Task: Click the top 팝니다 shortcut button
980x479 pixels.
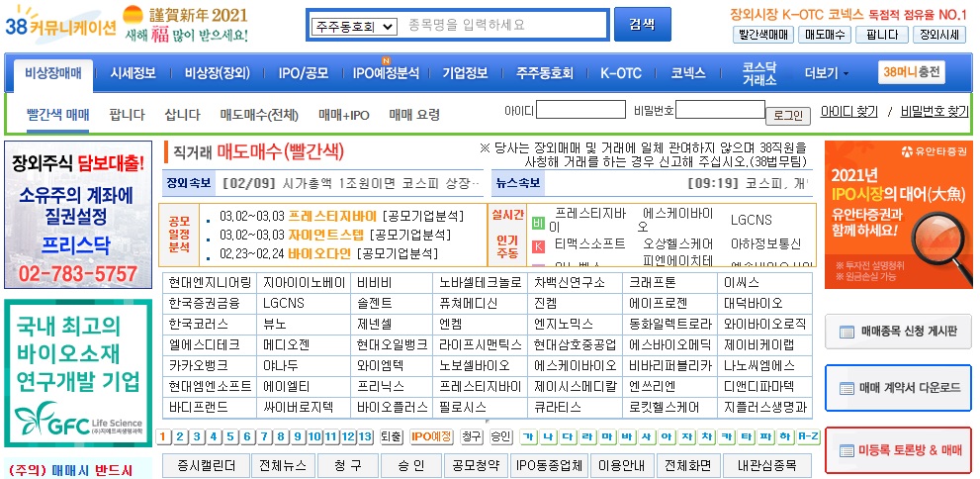Action: click(882, 35)
